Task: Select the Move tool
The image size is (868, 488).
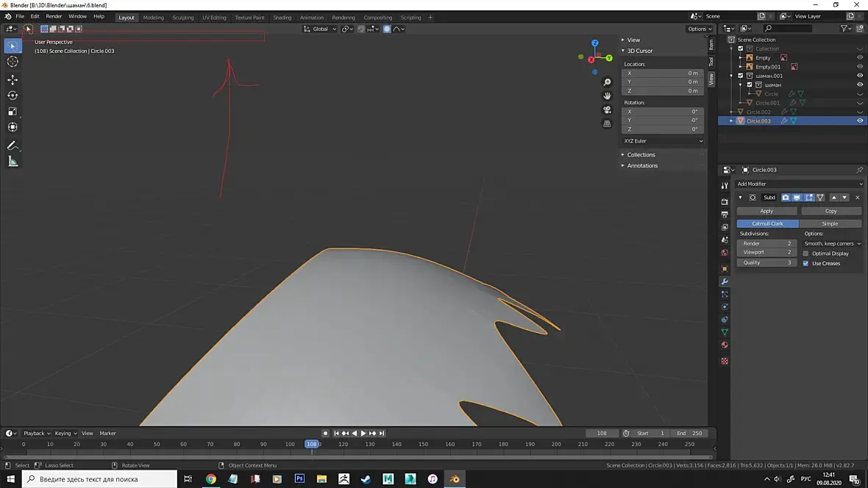Action: click(x=13, y=79)
